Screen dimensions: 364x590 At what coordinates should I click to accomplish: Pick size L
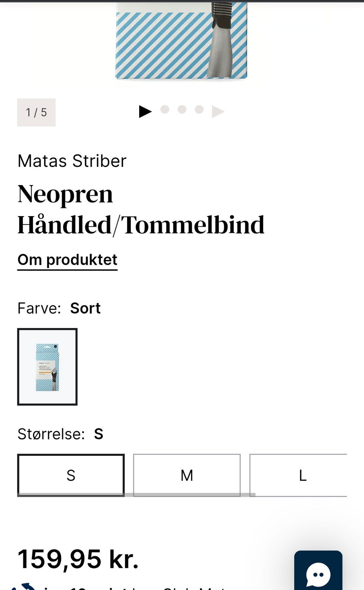coord(302,475)
